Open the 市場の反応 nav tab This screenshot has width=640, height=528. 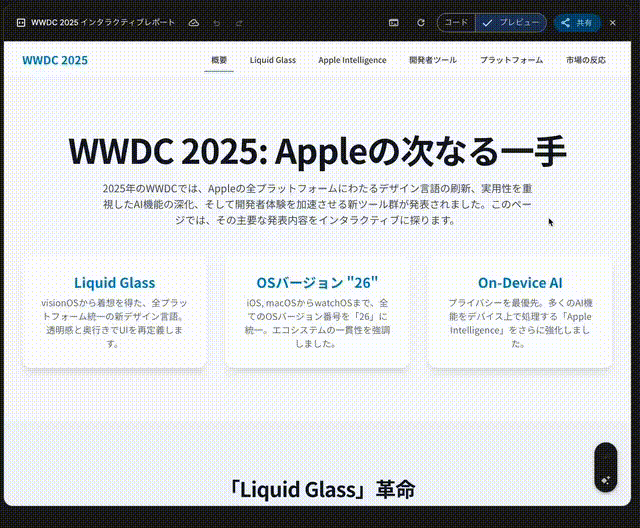(586, 60)
